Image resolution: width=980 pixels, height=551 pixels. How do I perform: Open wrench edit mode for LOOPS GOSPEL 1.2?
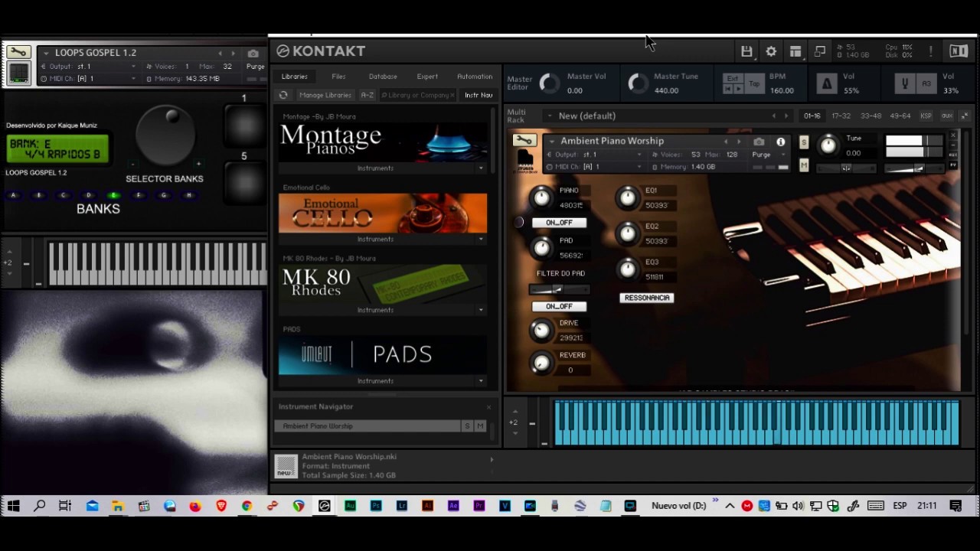coord(18,53)
